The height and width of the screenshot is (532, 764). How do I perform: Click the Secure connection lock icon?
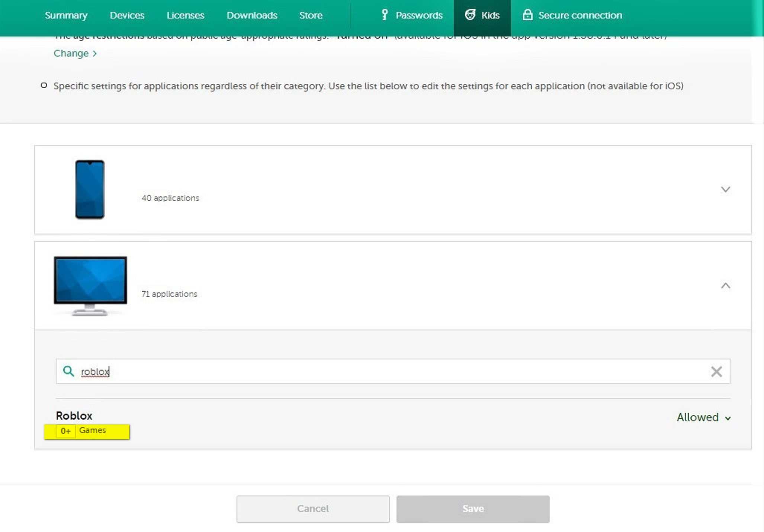coord(527,15)
